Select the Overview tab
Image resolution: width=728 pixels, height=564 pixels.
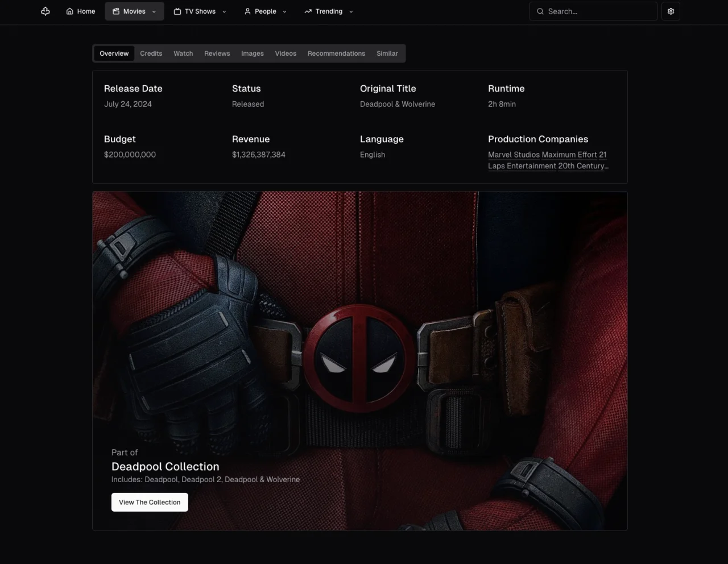tap(114, 53)
